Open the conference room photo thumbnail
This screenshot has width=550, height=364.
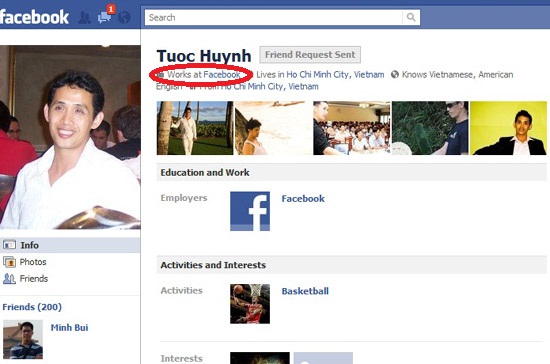[351, 128]
